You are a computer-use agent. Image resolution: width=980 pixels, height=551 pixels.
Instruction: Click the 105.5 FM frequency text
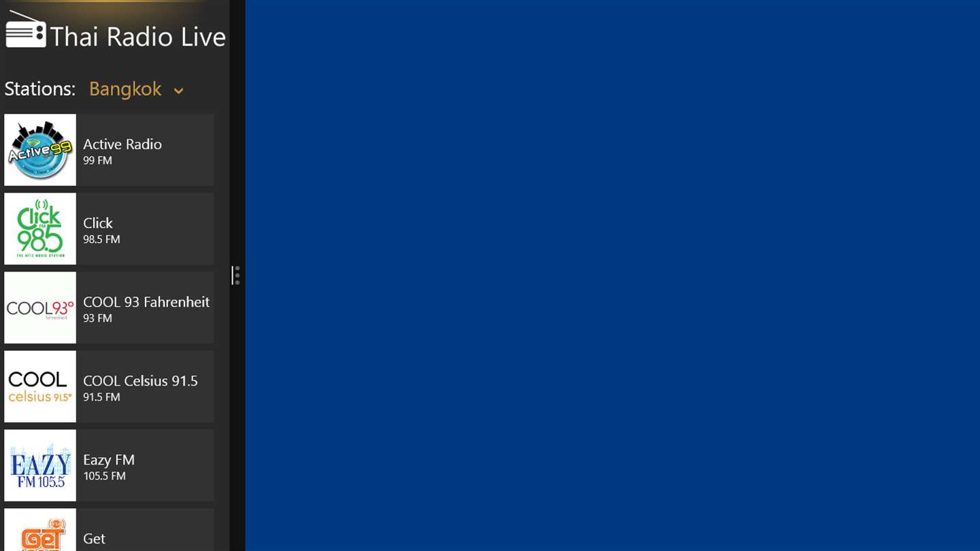coord(104,476)
